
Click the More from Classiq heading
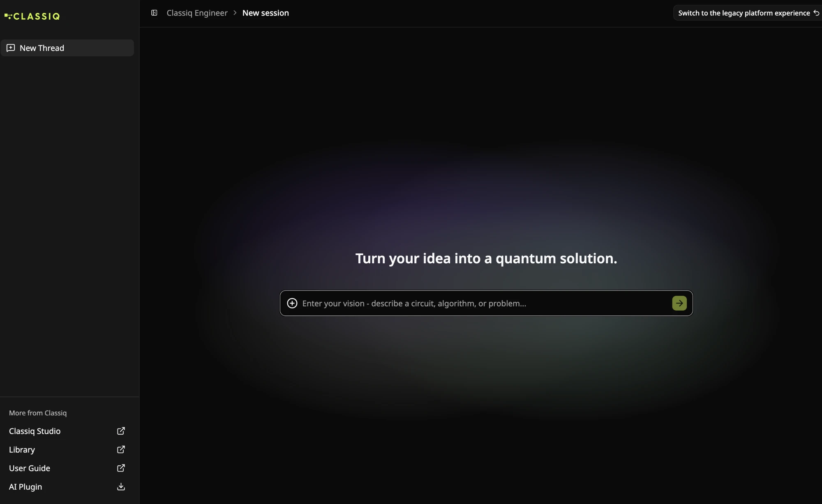pos(38,413)
